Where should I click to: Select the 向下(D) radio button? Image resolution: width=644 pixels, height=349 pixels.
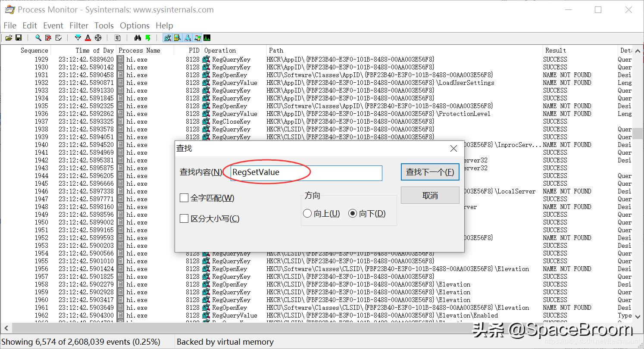[353, 213]
